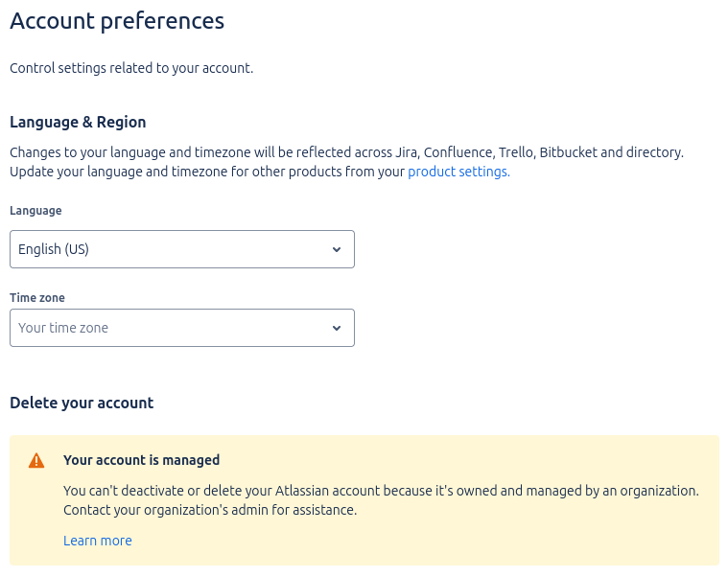Click the 'Changes to your language and timezone' paragraph

click(347, 162)
